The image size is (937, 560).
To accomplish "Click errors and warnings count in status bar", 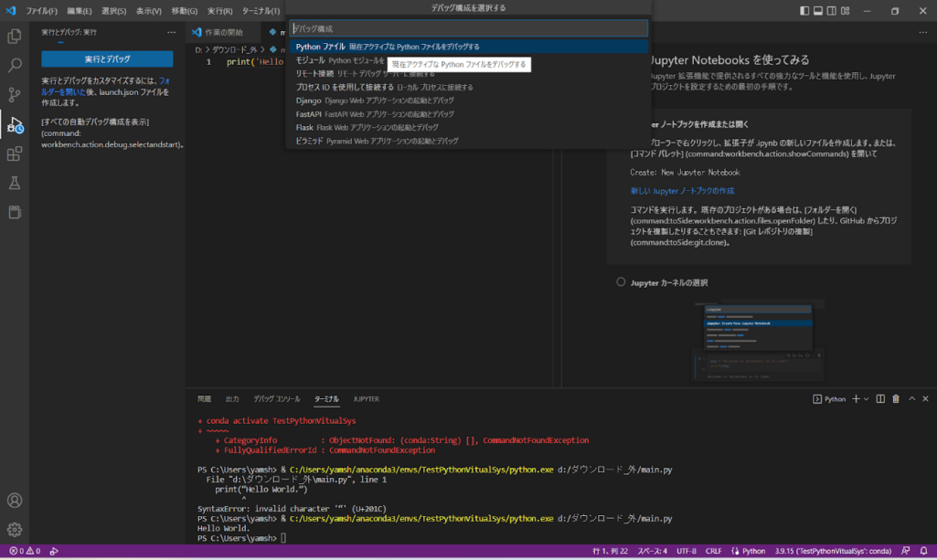I will 25,551.
